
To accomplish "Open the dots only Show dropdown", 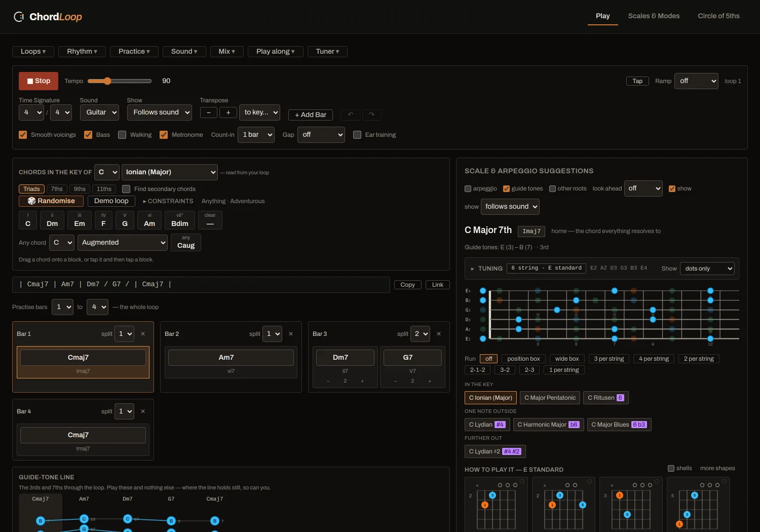I will coord(707,269).
